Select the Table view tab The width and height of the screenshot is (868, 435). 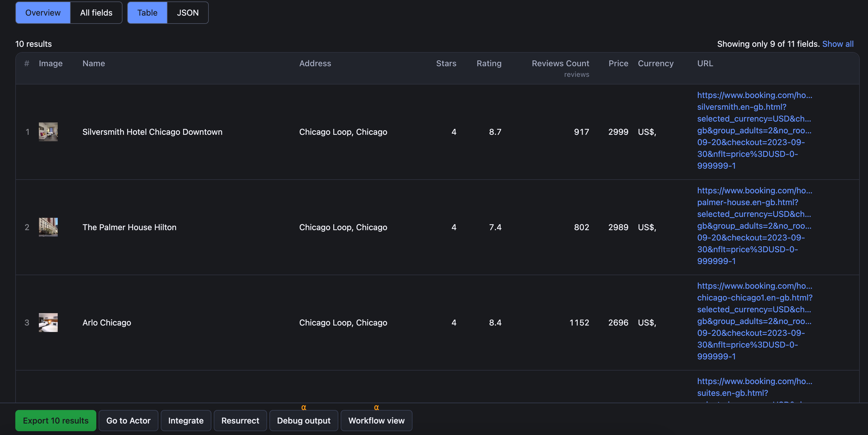pos(147,12)
